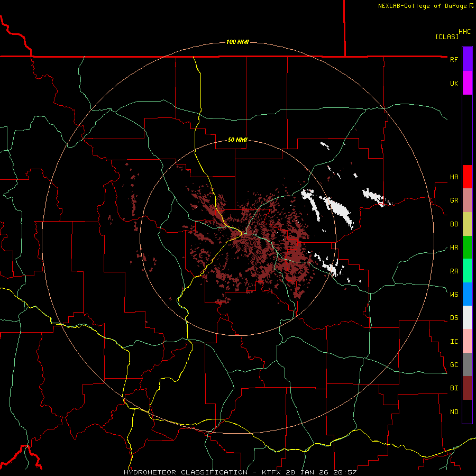
Task: Click the UK magenta legend swatch
Action: 467,83
